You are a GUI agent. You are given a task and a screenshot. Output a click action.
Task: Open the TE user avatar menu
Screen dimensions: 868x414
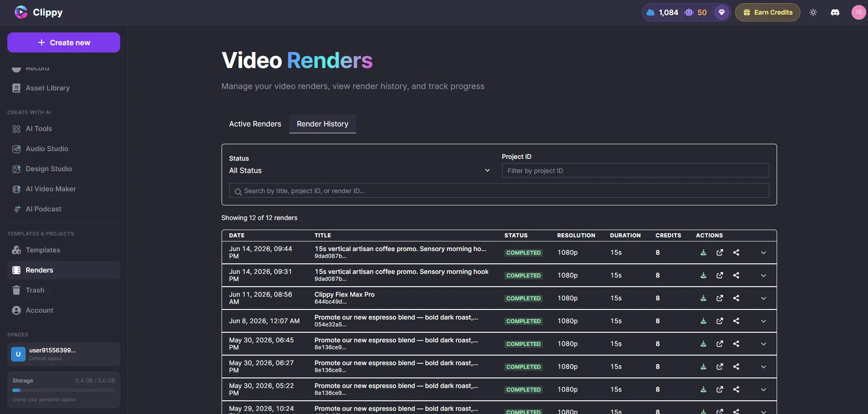859,12
